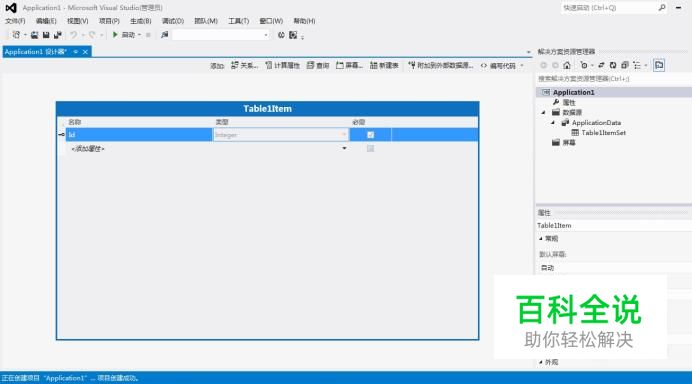Click the Find in Files toolbar icon
This screenshot has height=384, width=692.
click(x=165, y=35)
